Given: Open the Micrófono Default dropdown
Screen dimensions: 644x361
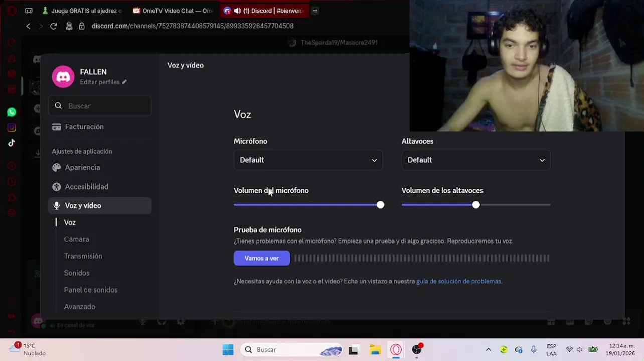Looking at the screenshot, I should coord(308,160).
